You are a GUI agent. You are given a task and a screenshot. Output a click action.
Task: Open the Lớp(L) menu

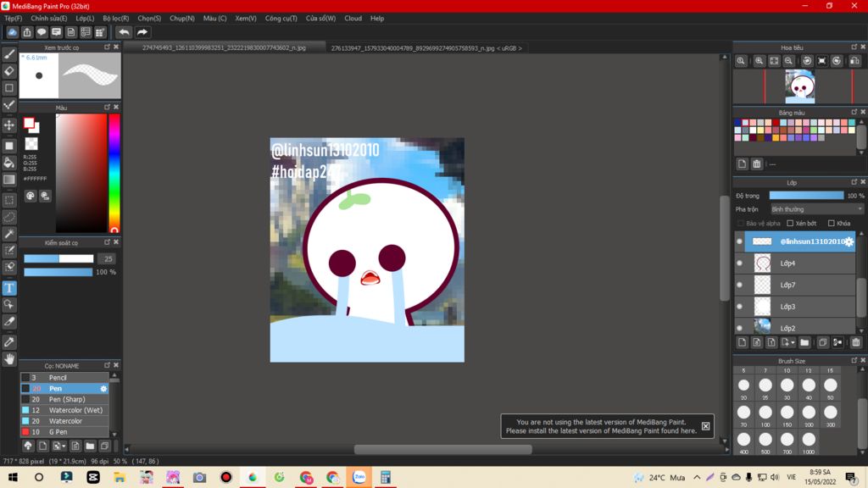85,19
